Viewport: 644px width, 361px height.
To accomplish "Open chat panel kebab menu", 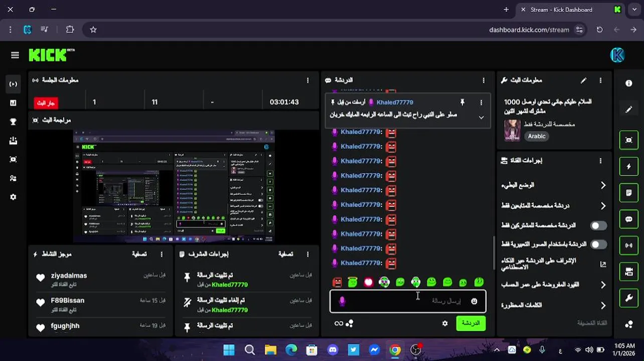I will [x=484, y=80].
